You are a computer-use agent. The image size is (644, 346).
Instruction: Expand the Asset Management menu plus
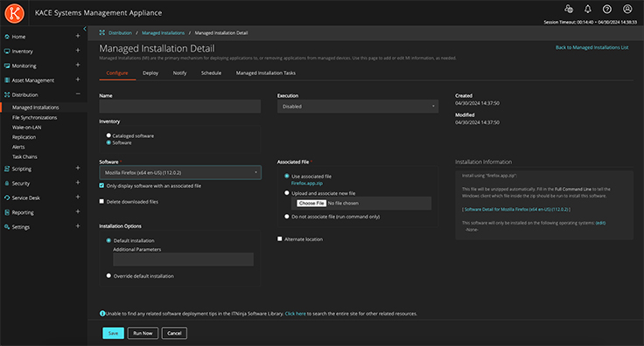tap(78, 80)
